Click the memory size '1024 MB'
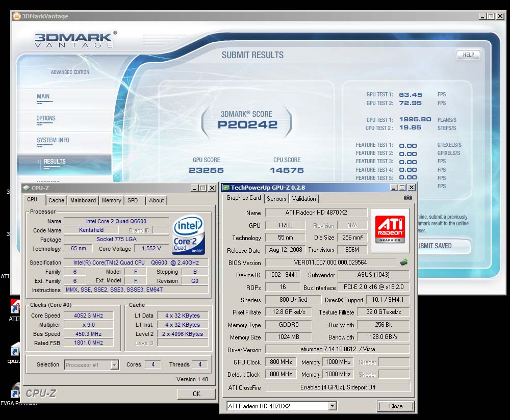Screen dimensions: 510x420 click(x=289, y=337)
